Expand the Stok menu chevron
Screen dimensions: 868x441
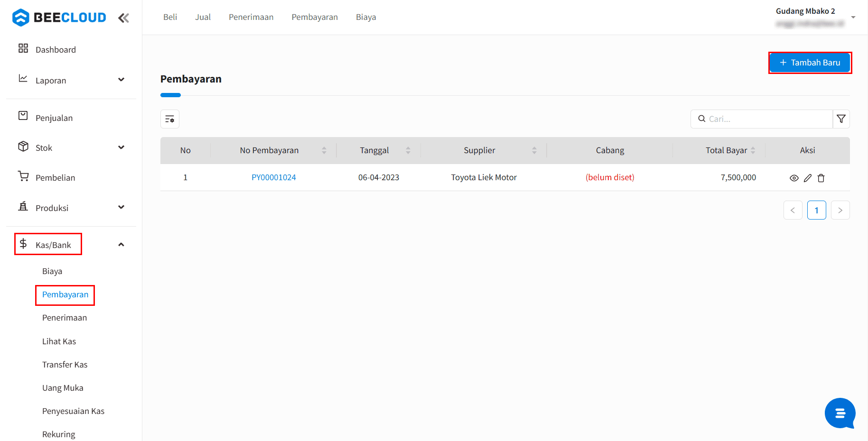pos(121,147)
